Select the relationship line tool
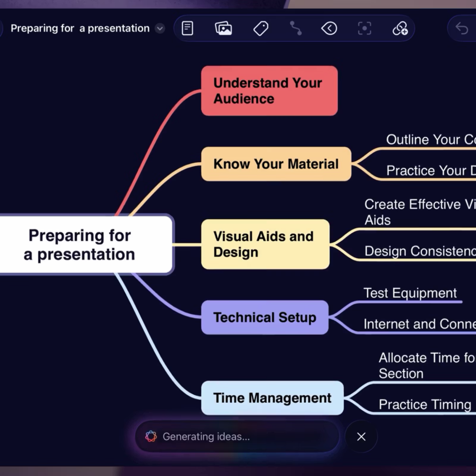Image resolution: width=476 pixels, height=476 pixels. (296, 28)
